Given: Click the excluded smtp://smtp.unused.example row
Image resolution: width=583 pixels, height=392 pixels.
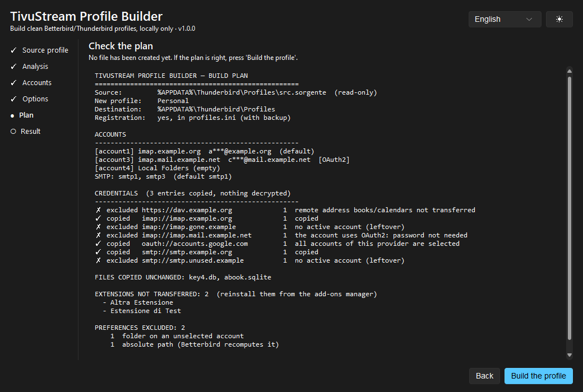Looking at the screenshot, I should tap(249, 261).
